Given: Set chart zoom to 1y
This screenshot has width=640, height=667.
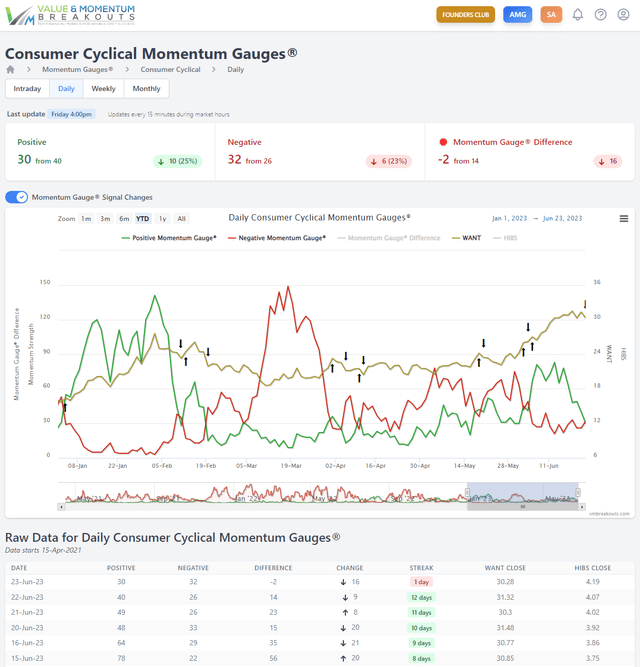Looking at the screenshot, I should (162, 219).
